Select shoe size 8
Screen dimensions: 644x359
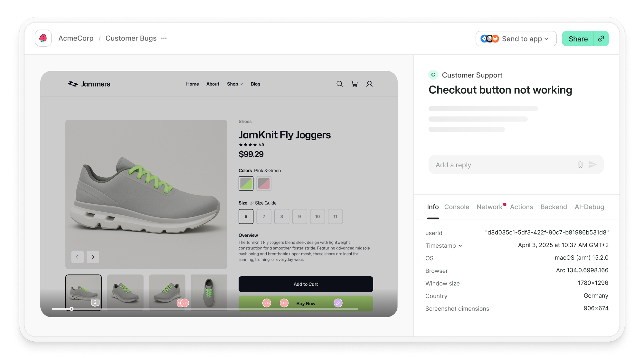[x=282, y=216]
